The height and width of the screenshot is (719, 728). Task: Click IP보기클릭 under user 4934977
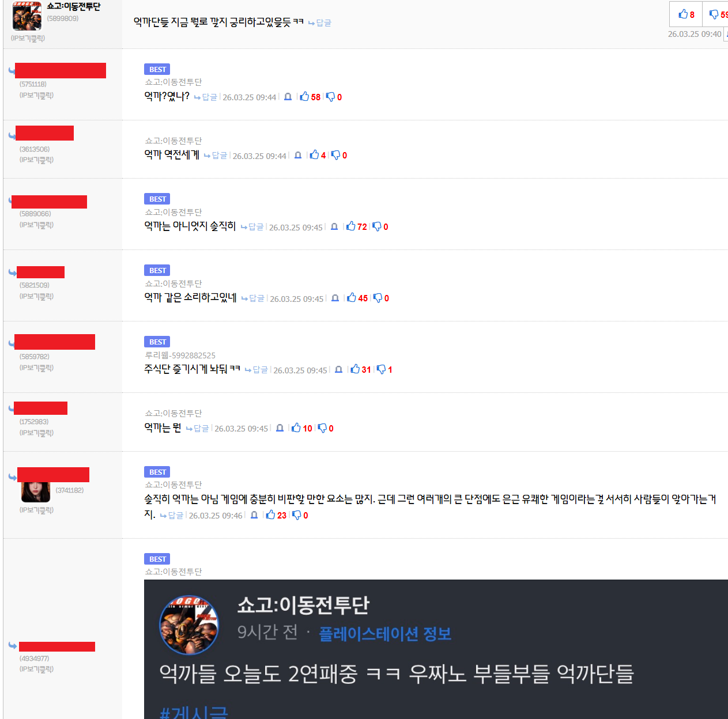tap(36, 669)
